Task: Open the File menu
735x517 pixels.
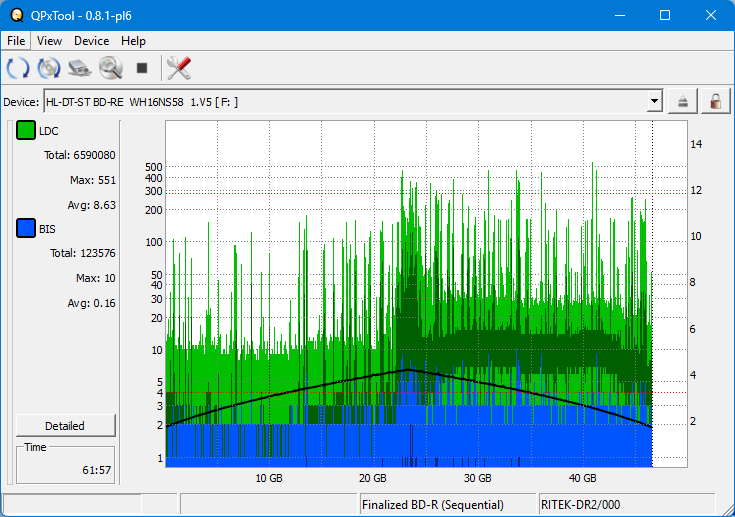Action: pos(17,41)
